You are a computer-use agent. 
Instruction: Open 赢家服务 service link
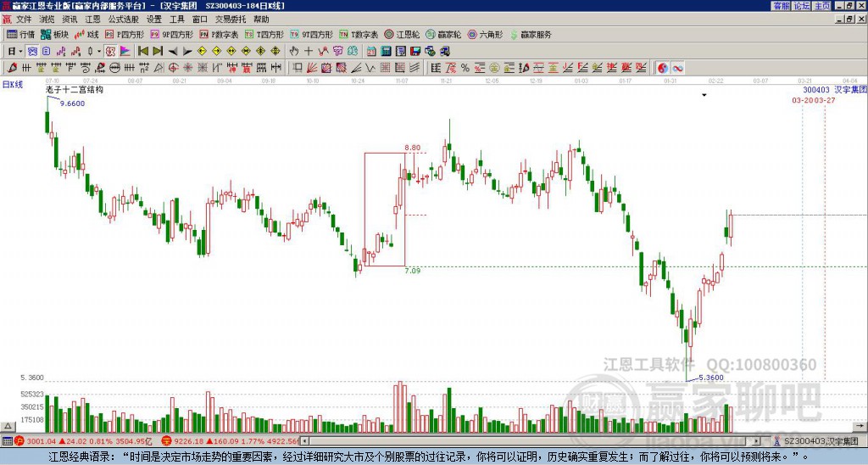531,34
